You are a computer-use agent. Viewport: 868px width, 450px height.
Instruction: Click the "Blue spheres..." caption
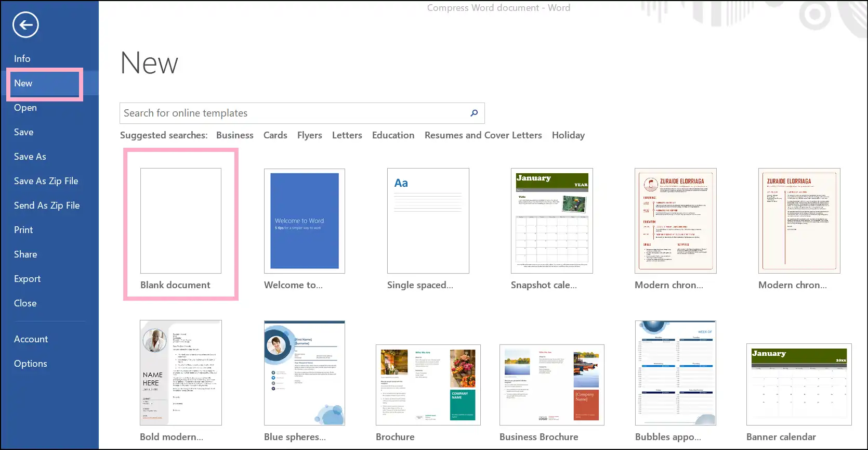pyautogui.click(x=295, y=437)
